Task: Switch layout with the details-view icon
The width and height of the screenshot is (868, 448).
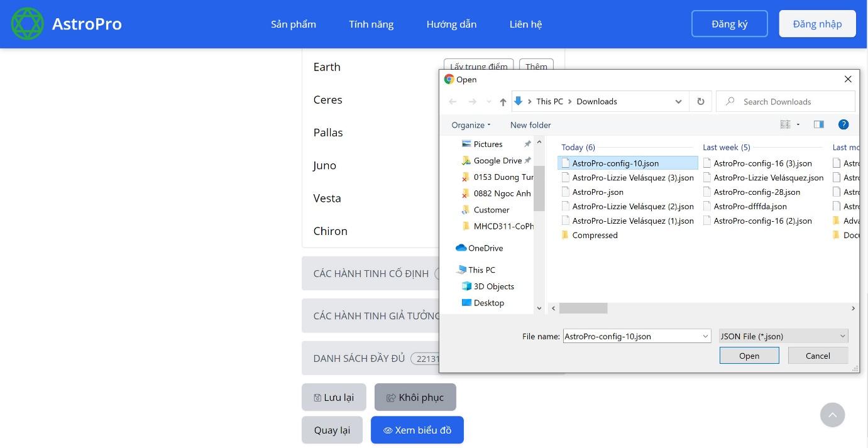Action: [786, 124]
